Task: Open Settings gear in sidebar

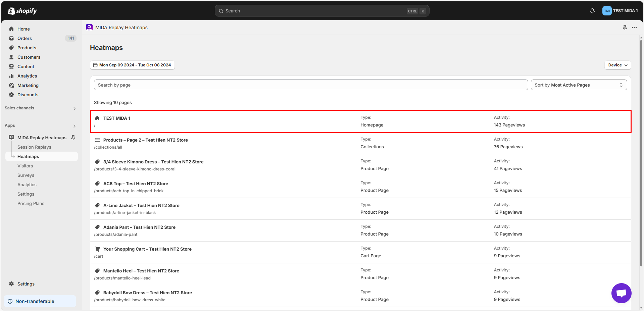Action: coord(11,284)
